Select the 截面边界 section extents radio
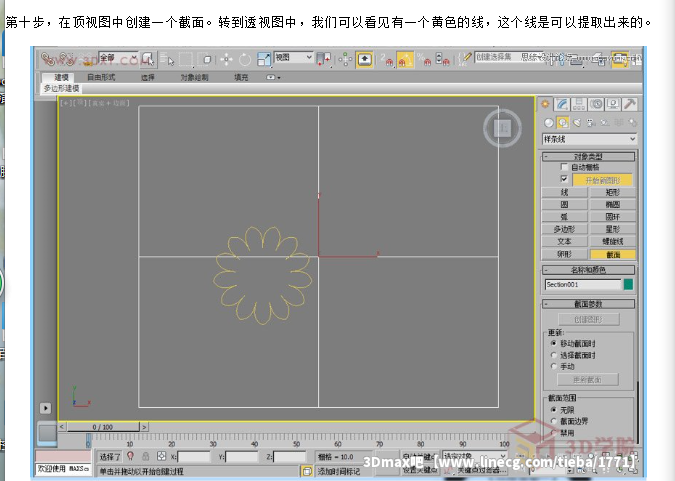Screen dimensions: 675x481 [x=554, y=421]
